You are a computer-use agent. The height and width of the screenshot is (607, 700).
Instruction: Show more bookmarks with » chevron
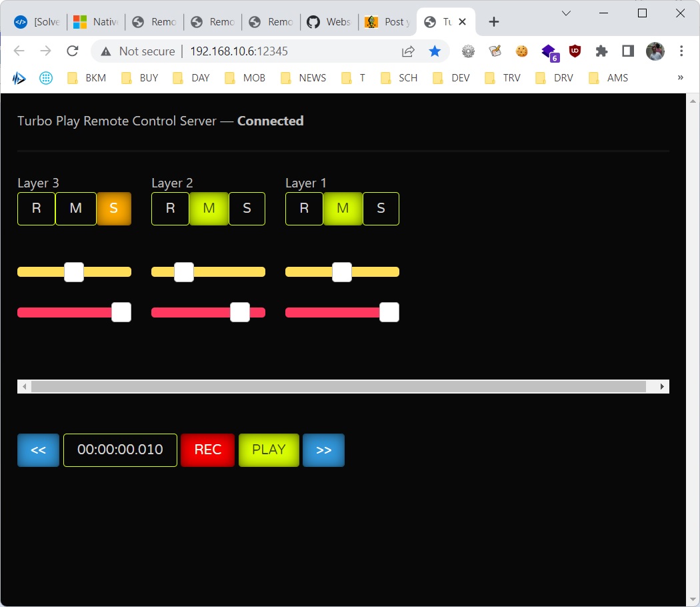(x=681, y=77)
